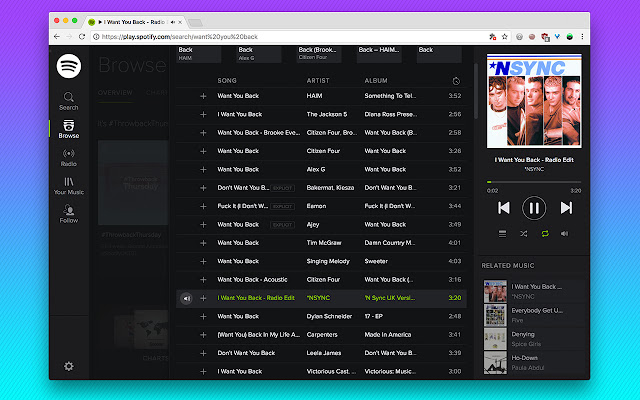Open album Sweeter
Viewport: 640px width, 400px height.
pos(376,261)
